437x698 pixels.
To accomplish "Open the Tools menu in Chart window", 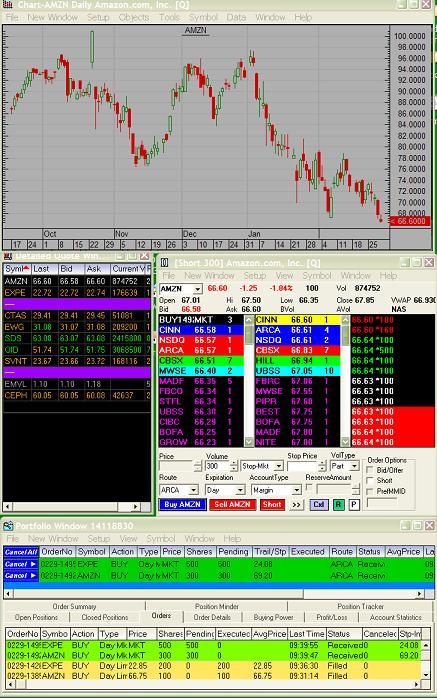I will [x=170, y=17].
